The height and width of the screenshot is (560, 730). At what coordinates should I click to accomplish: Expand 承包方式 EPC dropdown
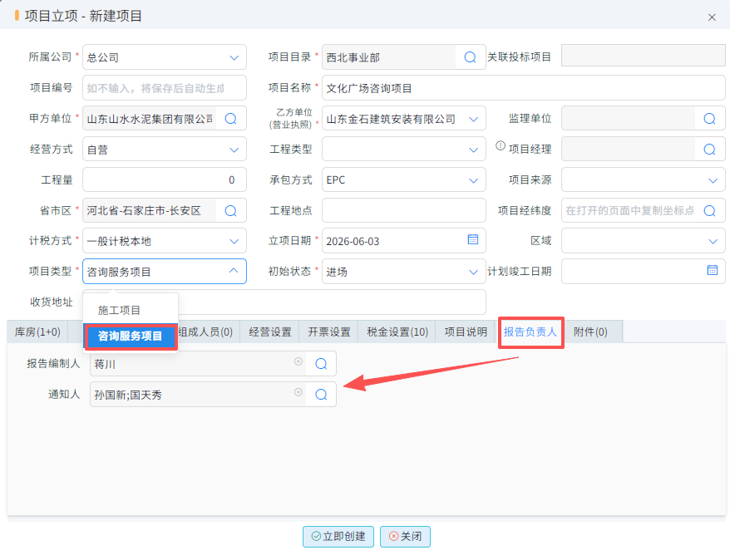[x=473, y=180]
